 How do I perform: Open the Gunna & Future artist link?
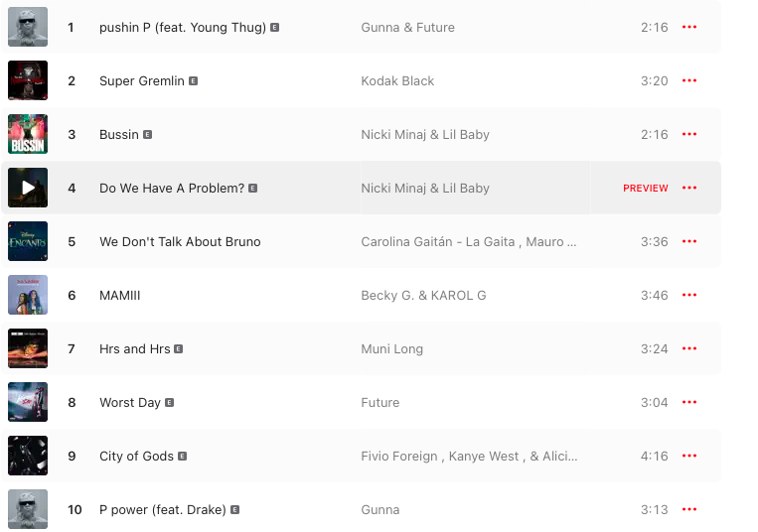407,27
